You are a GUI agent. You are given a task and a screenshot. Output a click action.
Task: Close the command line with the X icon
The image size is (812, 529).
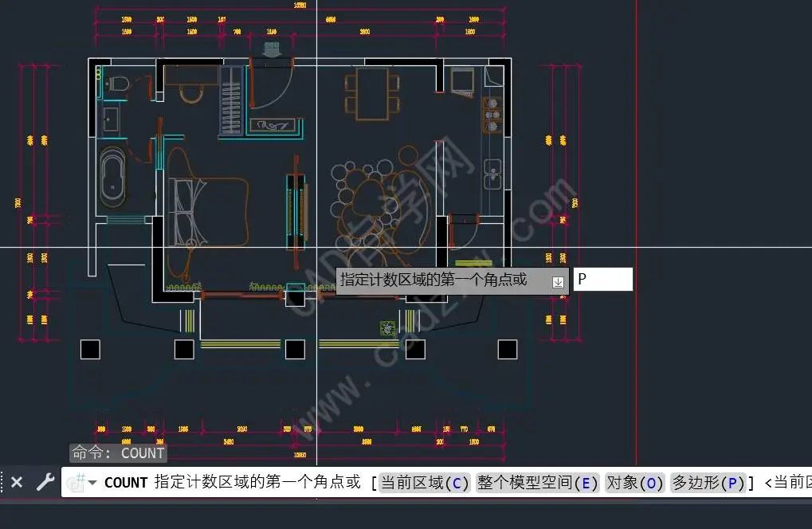pyautogui.click(x=17, y=482)
